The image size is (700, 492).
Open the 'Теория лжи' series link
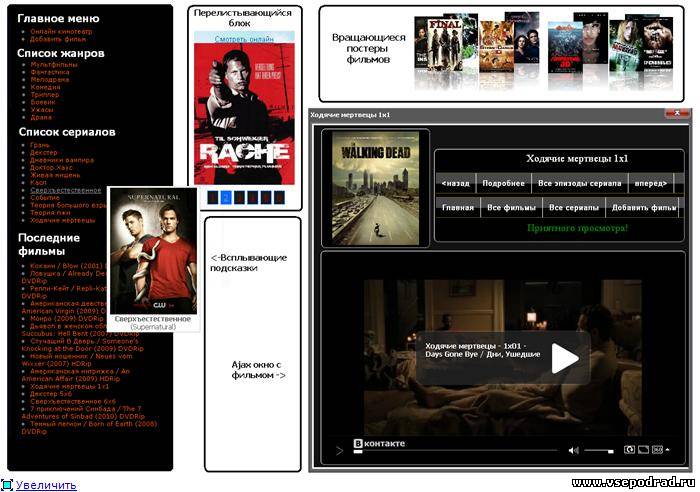[x=50, y=213]
